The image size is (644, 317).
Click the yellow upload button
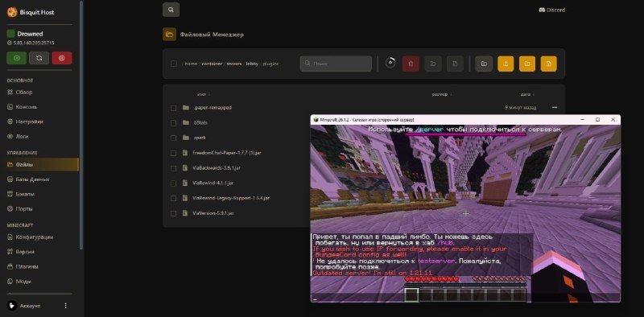coord(506,64)
